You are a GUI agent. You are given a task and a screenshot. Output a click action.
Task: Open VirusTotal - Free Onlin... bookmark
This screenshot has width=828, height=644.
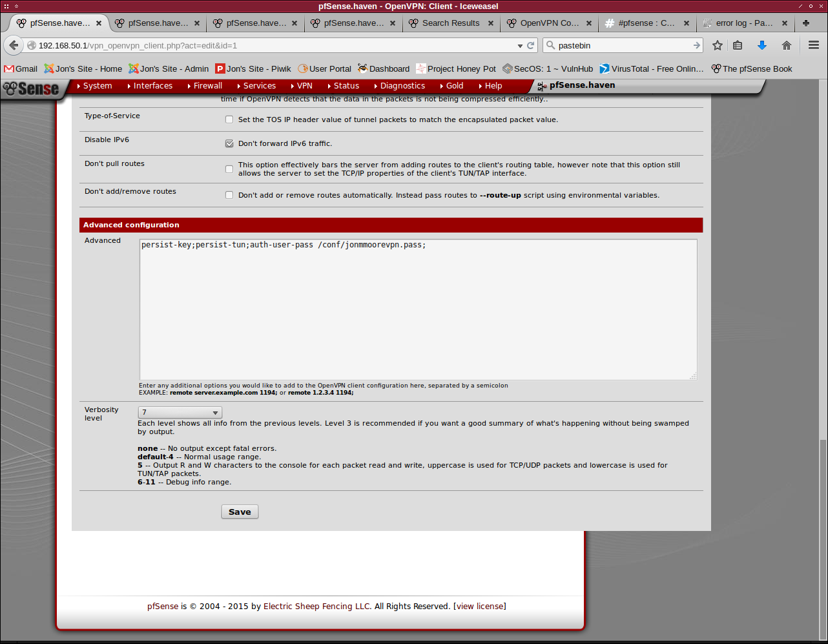(652, 68)
